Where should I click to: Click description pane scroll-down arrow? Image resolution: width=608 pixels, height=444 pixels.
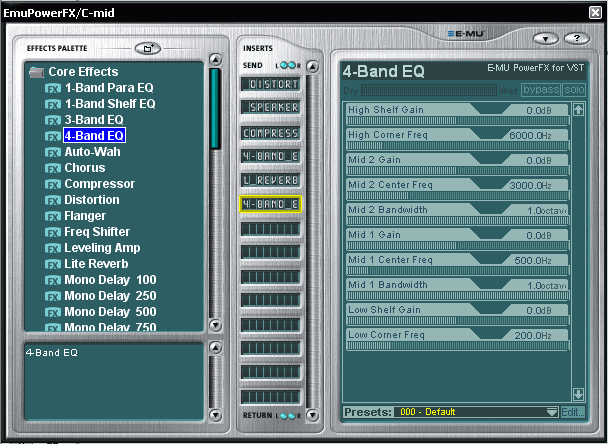[x=215, y=415]
